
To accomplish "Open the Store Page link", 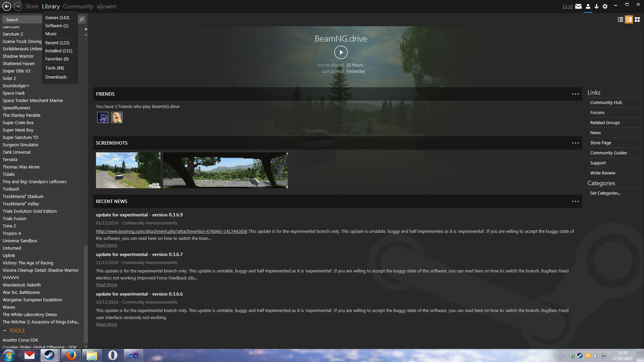I will pos(601,143).
